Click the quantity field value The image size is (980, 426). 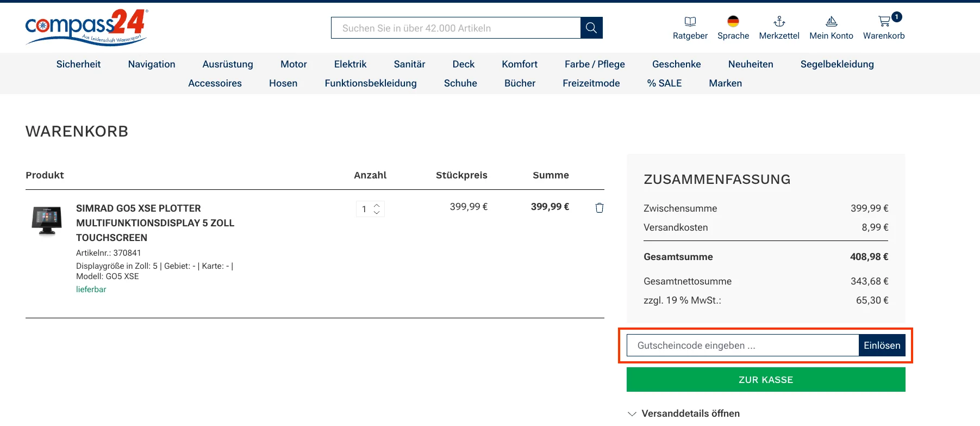click(364, 209)
